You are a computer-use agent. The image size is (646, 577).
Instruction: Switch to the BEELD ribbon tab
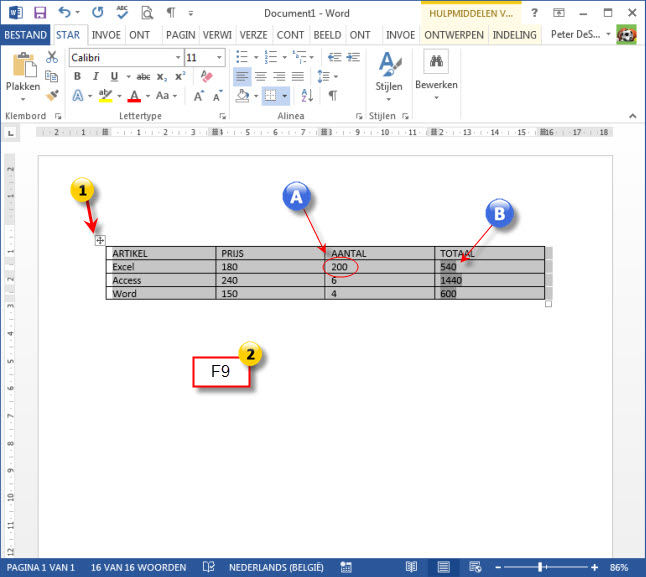coord(327,35)
